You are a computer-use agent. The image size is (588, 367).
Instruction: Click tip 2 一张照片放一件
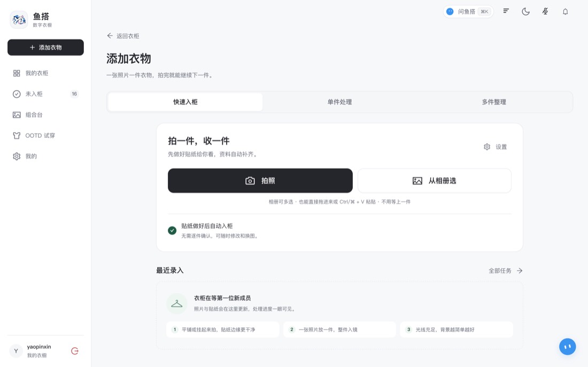click(340, 330)
